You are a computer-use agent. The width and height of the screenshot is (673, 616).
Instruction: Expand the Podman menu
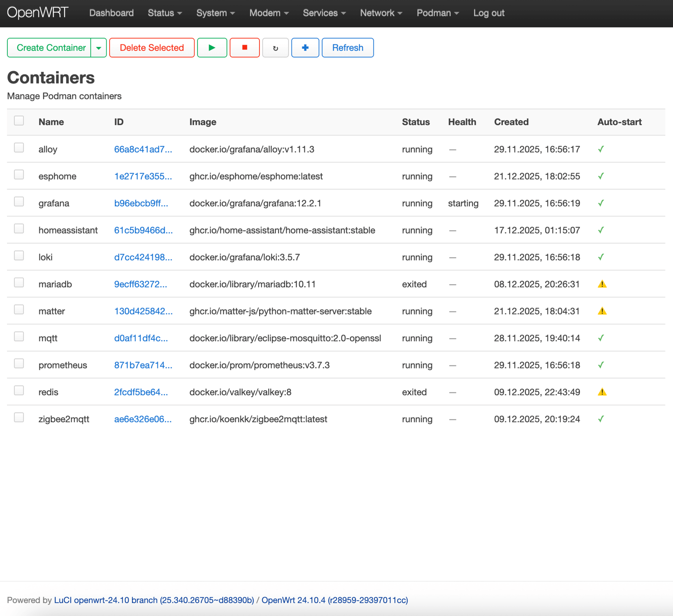pos(438,13)
